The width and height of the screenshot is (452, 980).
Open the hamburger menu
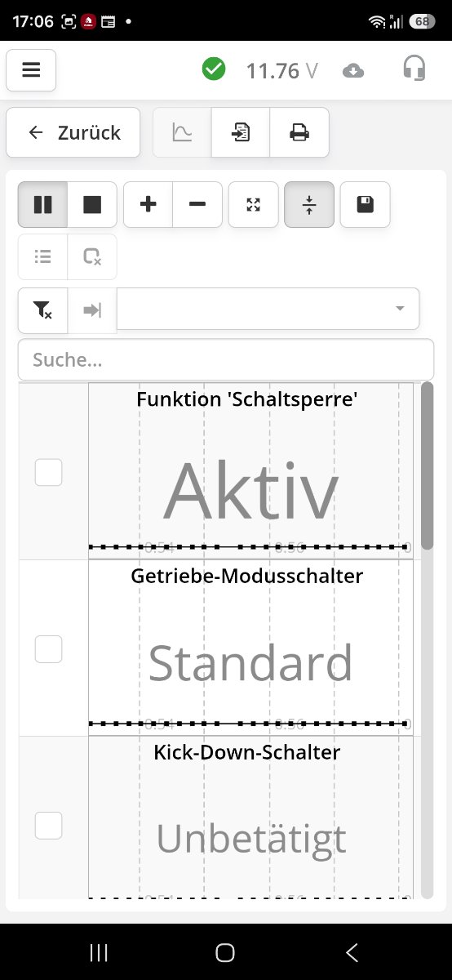coord(31,70)
